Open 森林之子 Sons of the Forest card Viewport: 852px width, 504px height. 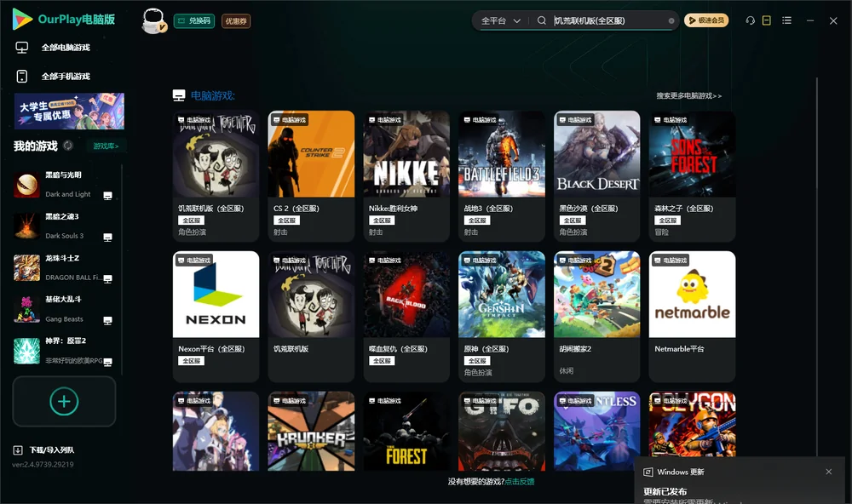692,176
